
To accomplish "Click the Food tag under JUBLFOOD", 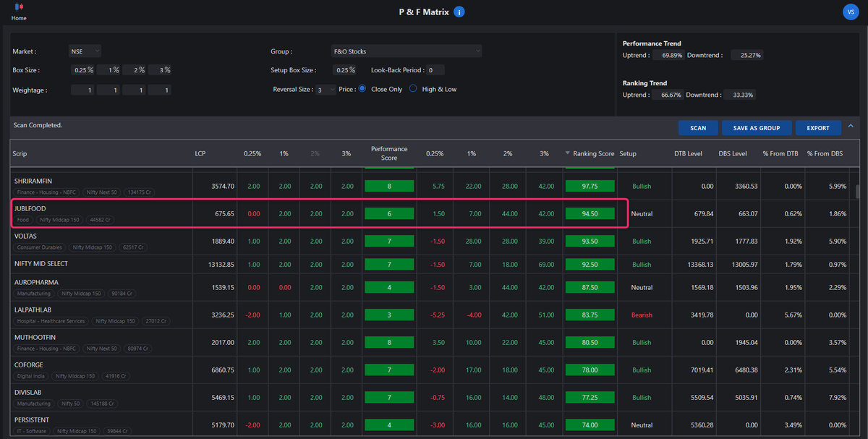I will tap(23, 219).
